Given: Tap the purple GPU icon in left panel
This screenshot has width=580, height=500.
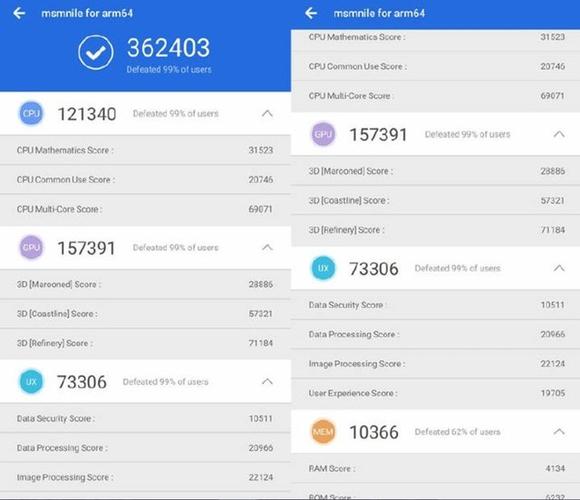Looking at the screenshot, I should (x=31, y=247).
